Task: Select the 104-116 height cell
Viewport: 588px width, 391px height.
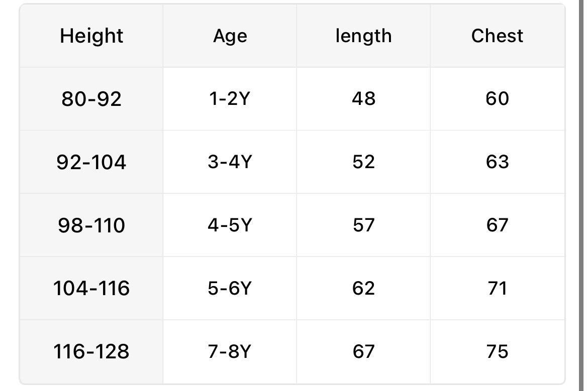Action: (x=91, y=289)
